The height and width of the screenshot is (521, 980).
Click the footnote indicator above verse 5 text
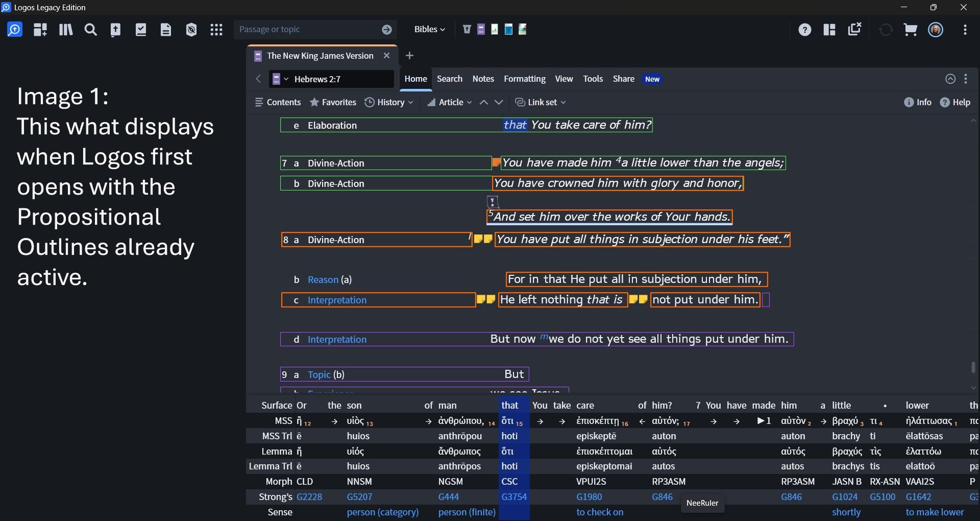pyautogui.click(x=493, y=201)
